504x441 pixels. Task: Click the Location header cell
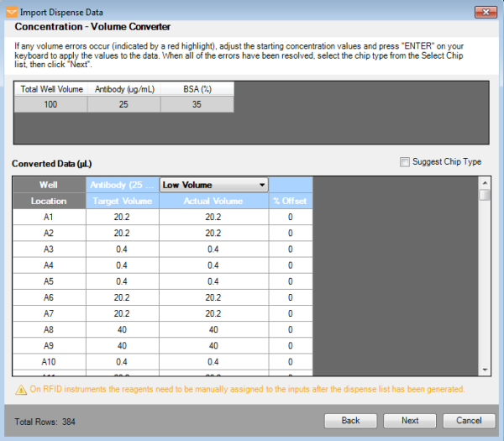pos(50,201)
